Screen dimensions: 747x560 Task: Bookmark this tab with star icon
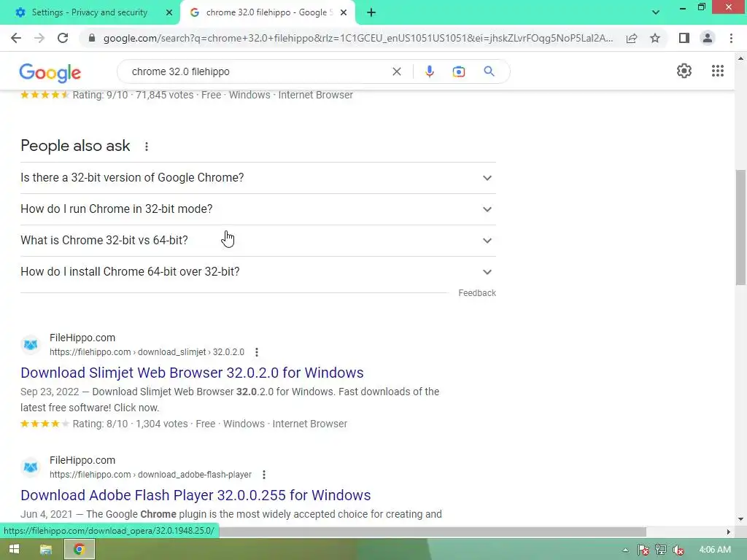(x=655, y=38)
